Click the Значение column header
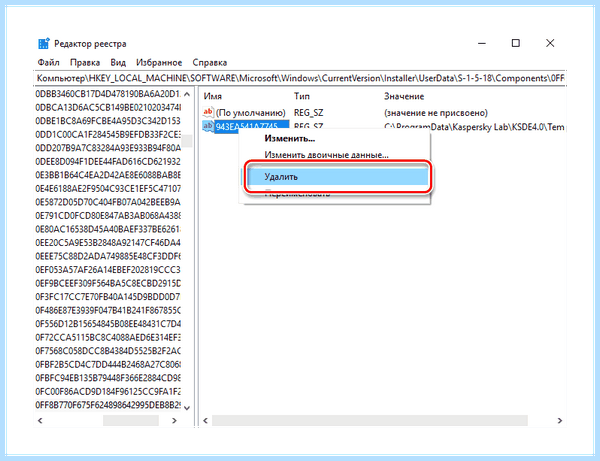Screen dimensions: 600x461 click(x=404, y=96)
